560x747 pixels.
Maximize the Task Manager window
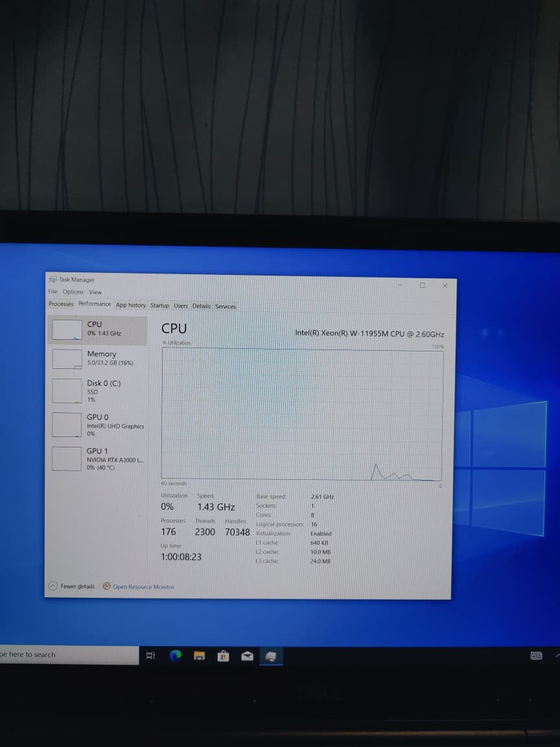click(422, 285)
